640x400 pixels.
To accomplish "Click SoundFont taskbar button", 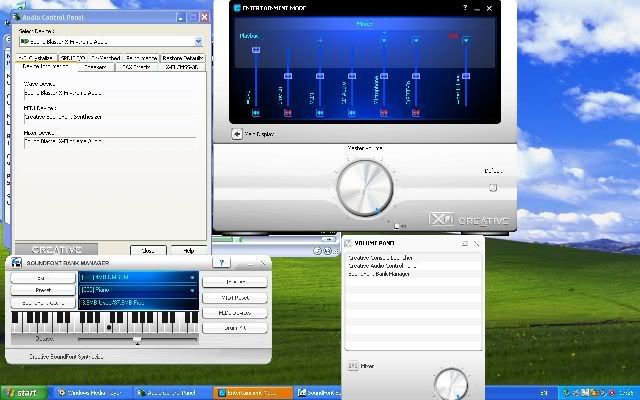I will (x=318, y=393).
